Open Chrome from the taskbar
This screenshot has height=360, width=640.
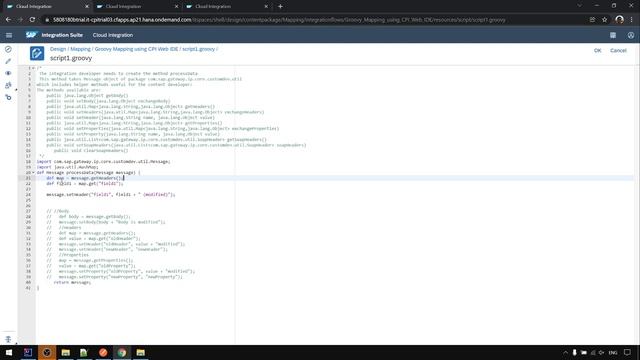coord(122,353)
